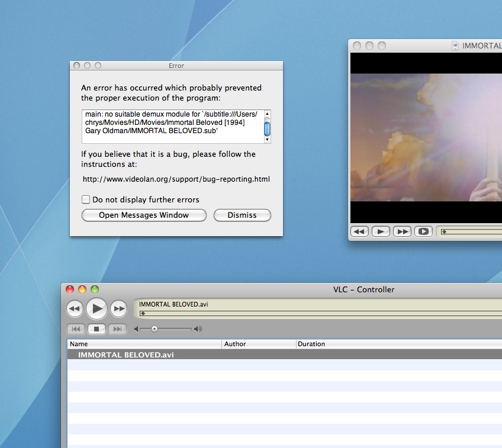Close the IMMORTAL video window
502x448 pixels.
(357, 46)
